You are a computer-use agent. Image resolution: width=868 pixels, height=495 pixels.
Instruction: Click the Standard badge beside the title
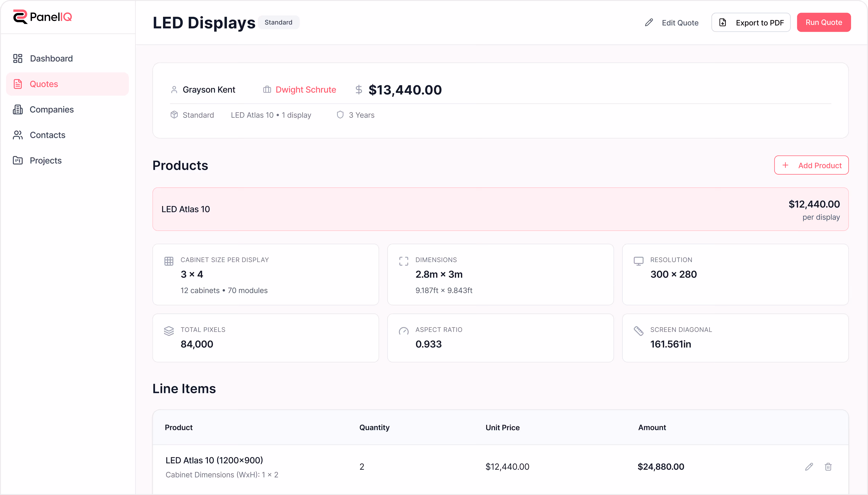278,23
